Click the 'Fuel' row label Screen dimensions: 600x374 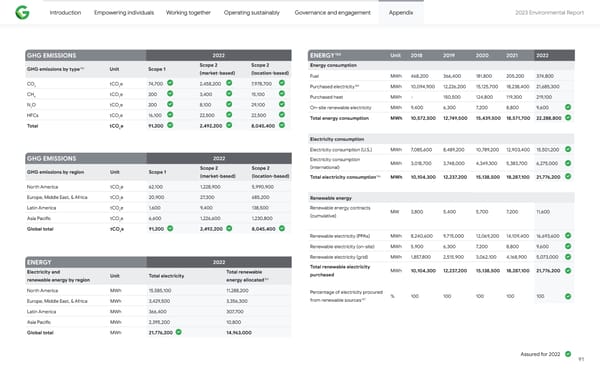point(314,76)
